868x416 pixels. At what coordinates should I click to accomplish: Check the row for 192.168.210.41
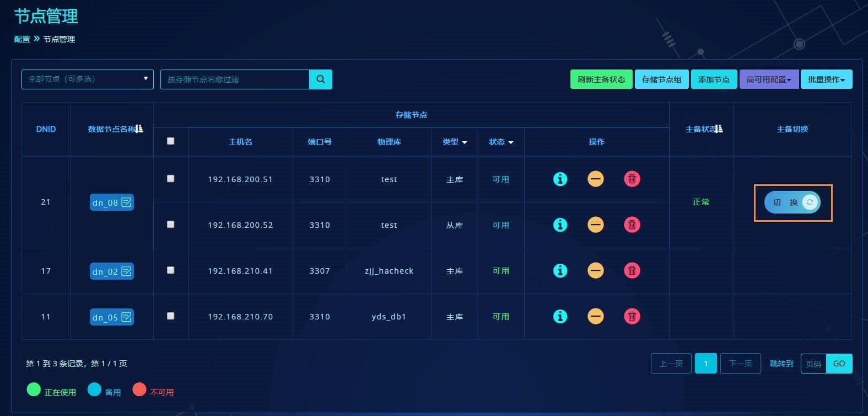[171, 270]
